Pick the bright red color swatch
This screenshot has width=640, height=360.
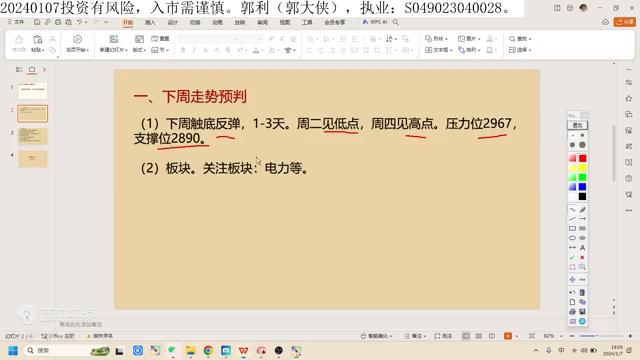coord(582,158)
